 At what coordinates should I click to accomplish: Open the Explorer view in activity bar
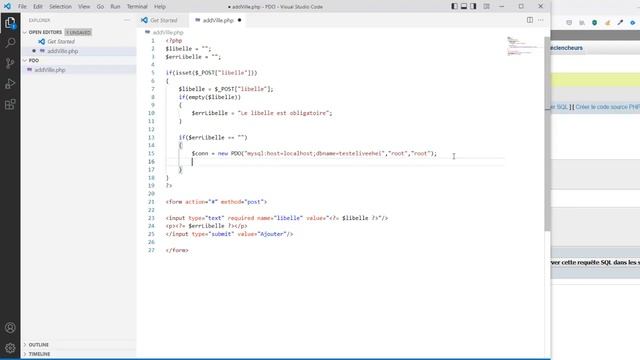(x=10, y=23)
